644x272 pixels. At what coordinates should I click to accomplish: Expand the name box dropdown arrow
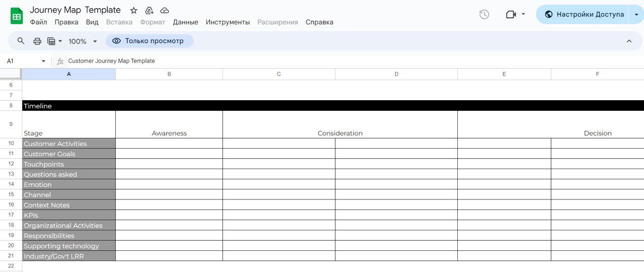pos(44,61)
